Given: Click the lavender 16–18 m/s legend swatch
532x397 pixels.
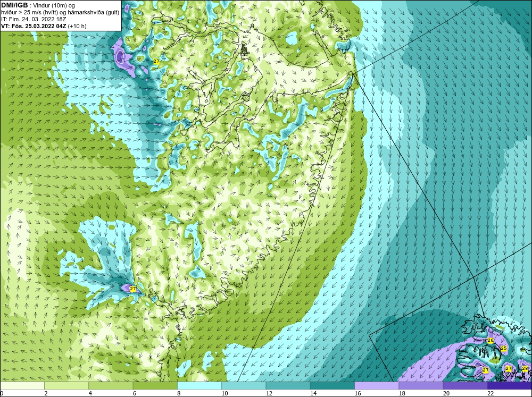Looking at the screenshot, I should (377, 385).
